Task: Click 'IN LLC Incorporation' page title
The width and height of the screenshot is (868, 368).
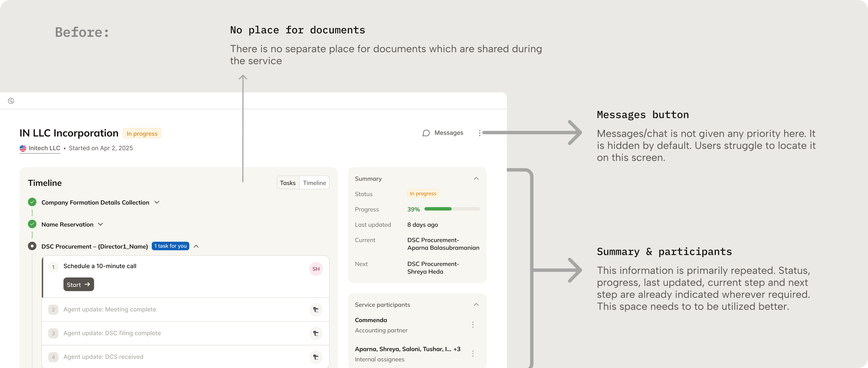Action: tap(69, 133)
